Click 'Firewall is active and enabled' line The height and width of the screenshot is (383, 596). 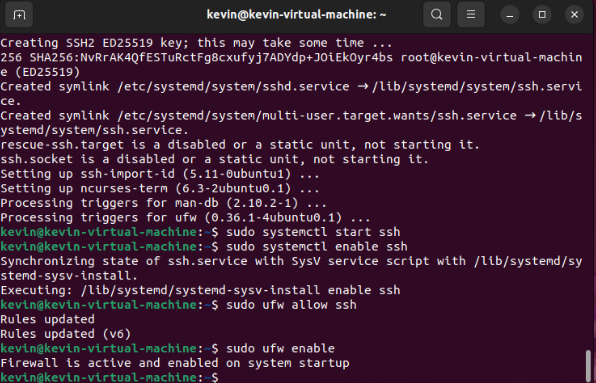click(175, 363)
